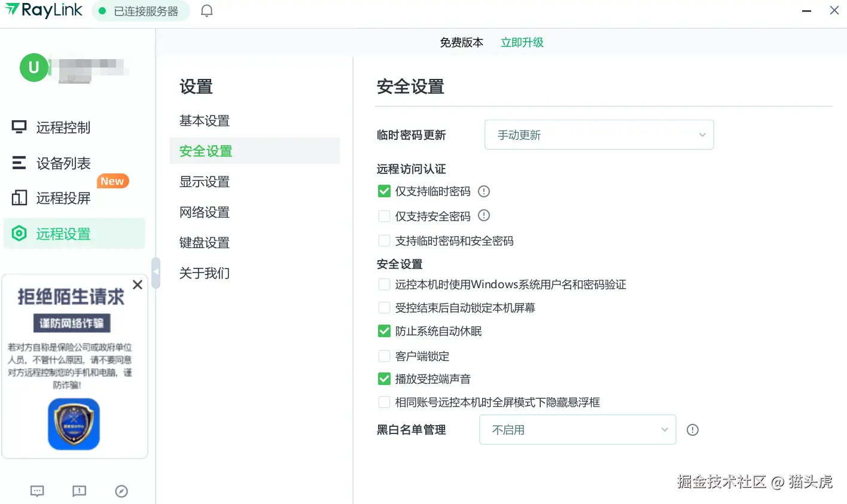
Task: Click the anti-fraud shield thumbnail
Action: (74, 424)
